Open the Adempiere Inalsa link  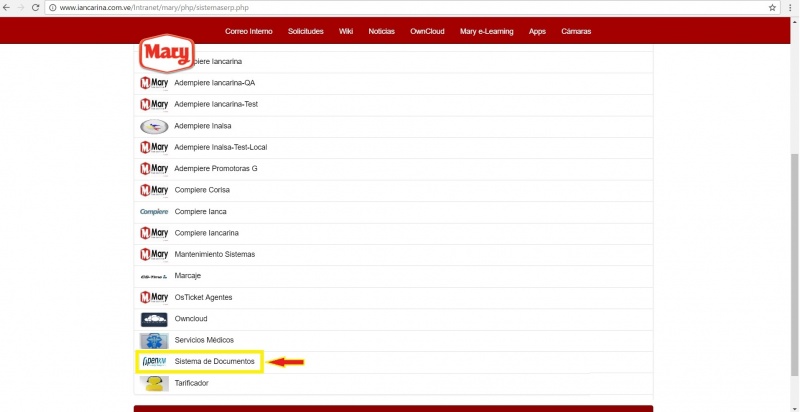(203, 126)
